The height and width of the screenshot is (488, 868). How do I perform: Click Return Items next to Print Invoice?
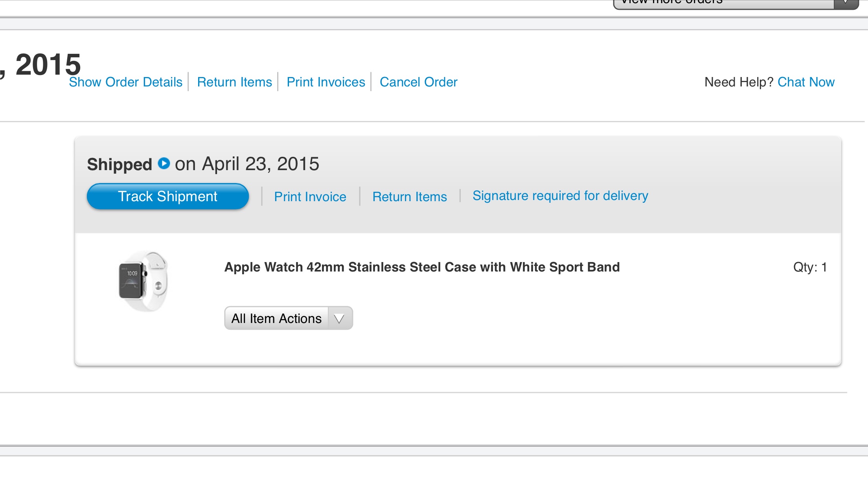click(x=410, y=196)
